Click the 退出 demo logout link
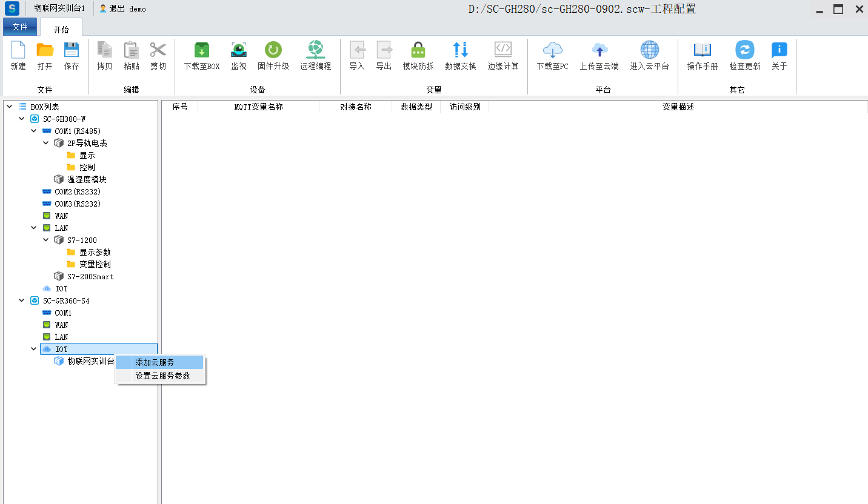The width and height of the screenshot is (868, 504). (123, 9)
